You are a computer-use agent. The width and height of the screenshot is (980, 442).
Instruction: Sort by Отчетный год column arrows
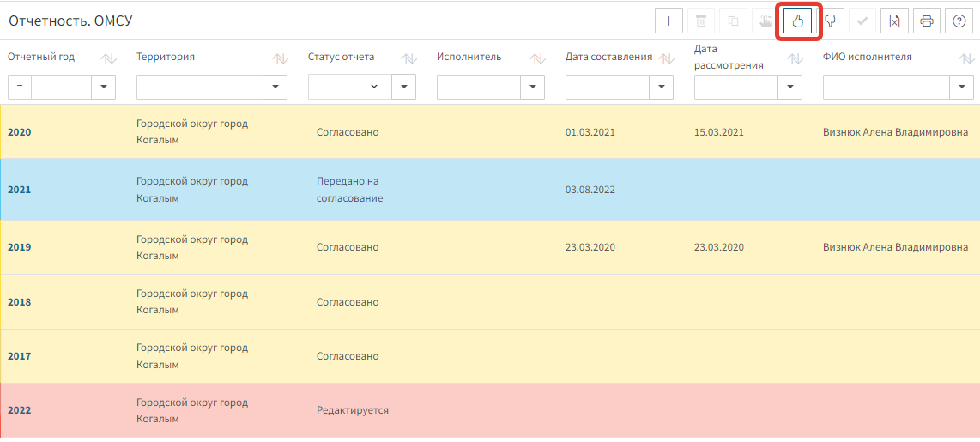click(108, 58)
